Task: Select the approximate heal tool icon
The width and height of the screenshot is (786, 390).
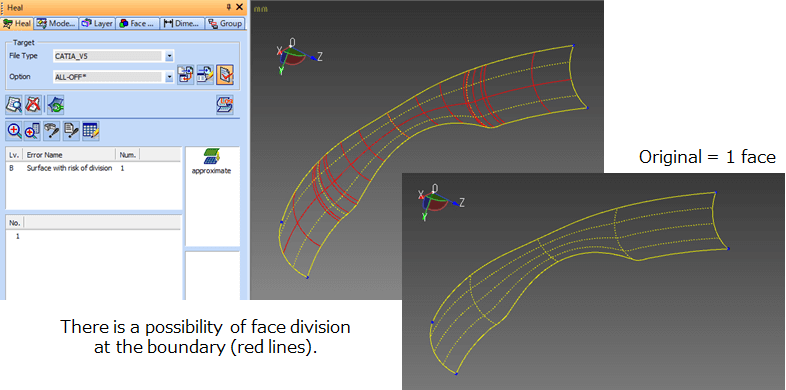Action: (x=211, y=161)
